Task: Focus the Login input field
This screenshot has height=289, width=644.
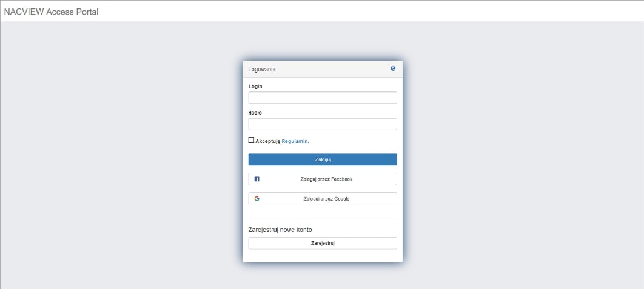Action: point(323,98)
